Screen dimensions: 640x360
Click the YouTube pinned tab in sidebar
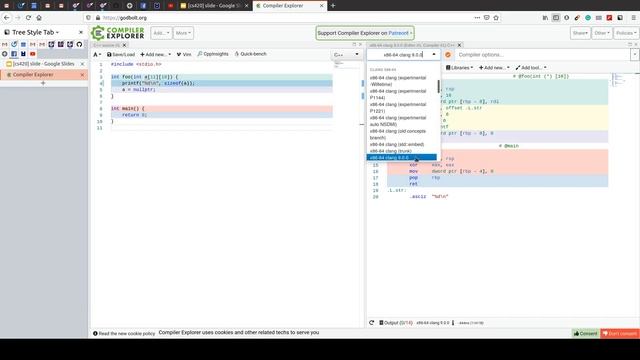tap(33, 53)
